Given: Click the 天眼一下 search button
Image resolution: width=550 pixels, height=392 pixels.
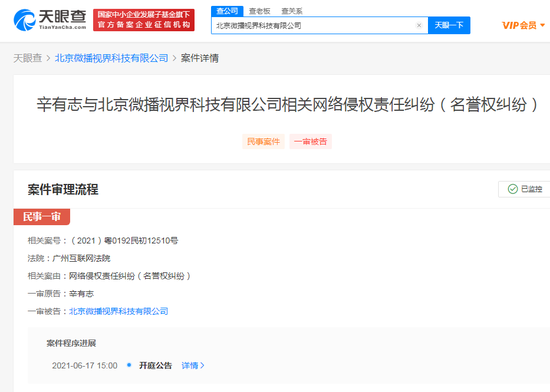Looking at the screenshot, I should (449, 25).
